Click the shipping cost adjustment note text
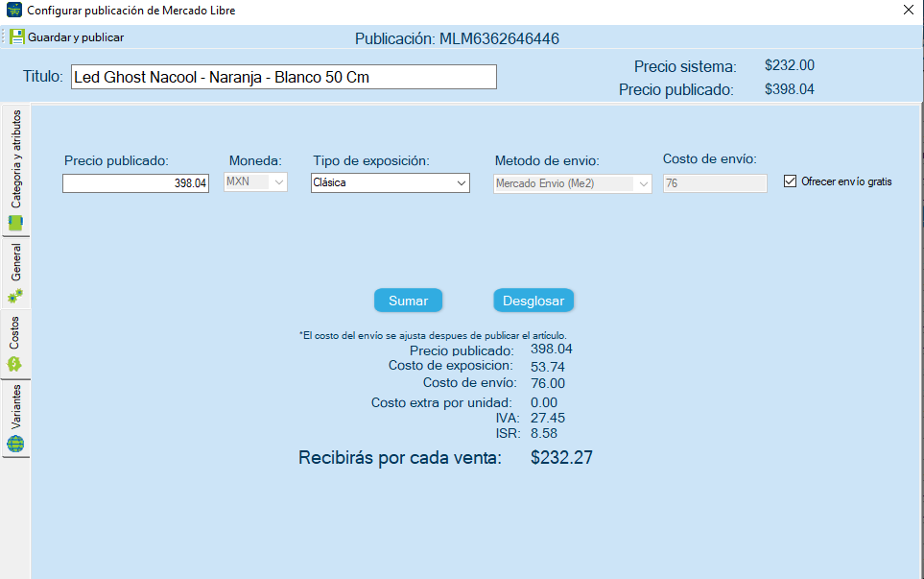924x579 pixels. [433, 335]
